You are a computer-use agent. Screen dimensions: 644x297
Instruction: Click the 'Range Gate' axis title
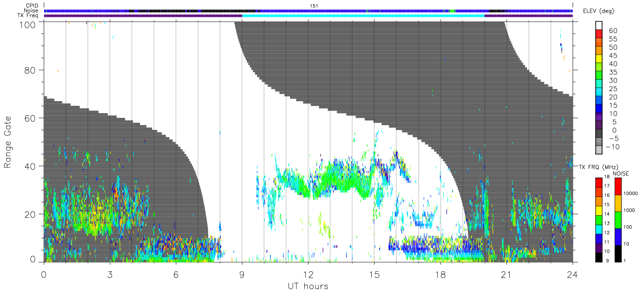coord(8,142)
